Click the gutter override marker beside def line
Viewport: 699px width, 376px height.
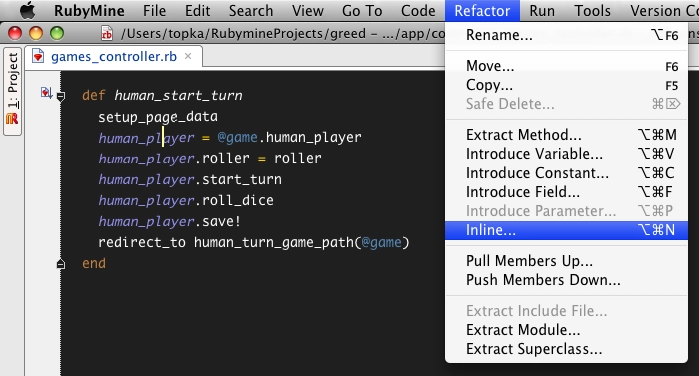tap(46, 93)
